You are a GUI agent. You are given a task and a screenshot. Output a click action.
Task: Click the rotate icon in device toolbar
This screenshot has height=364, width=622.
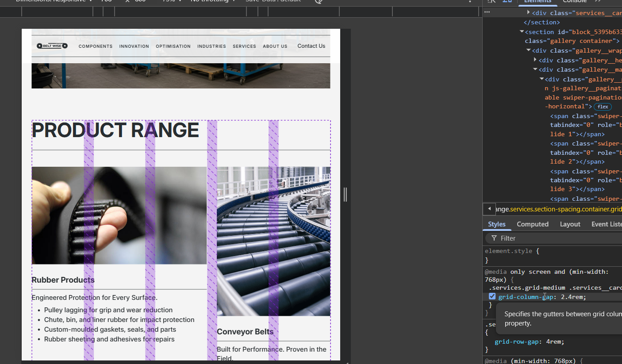(318, 1)
